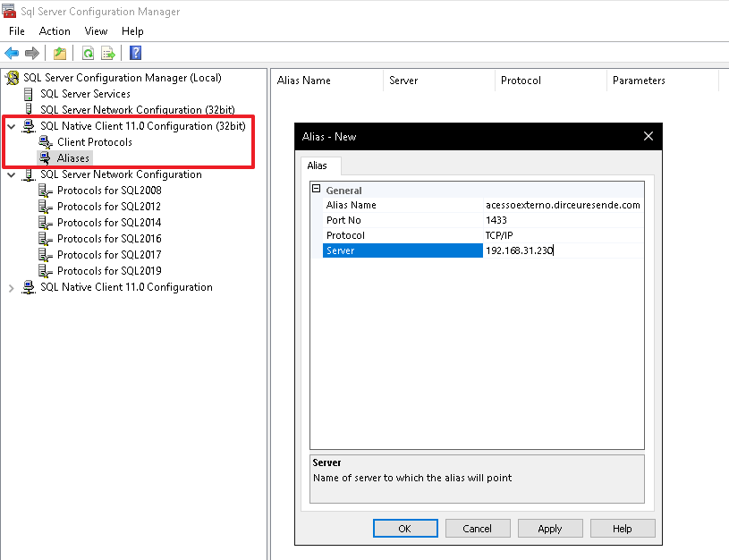Close the Alias - New dialog

click(x=648, y=136)
